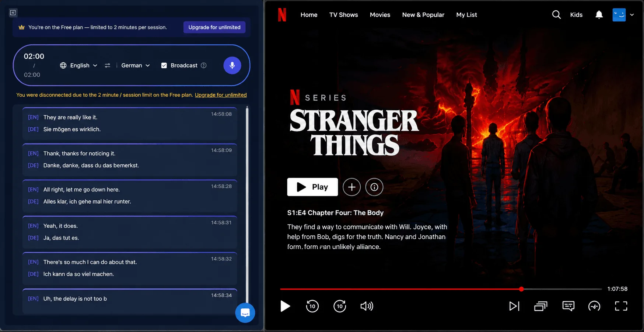Select 'There's so much I can do about that.'
Viewport: 644px width, 332px height.
coord(90,262)
